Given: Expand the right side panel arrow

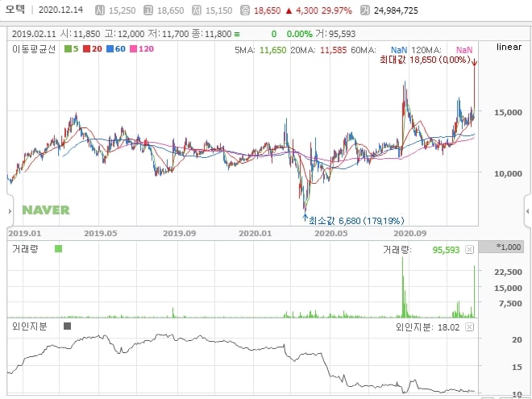Looking at the screenshot, I should (528, 211).
